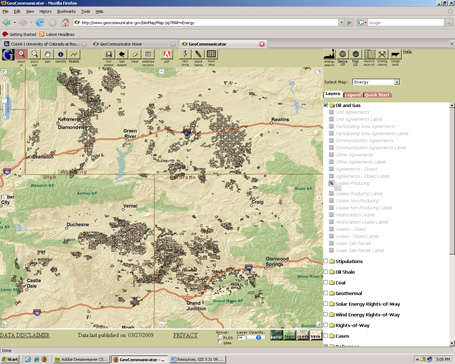The height and width of the screenshot is (364, 455).
Task: Adjust the Layer Opacity slider handle
Action: click(x=258, y=338)
